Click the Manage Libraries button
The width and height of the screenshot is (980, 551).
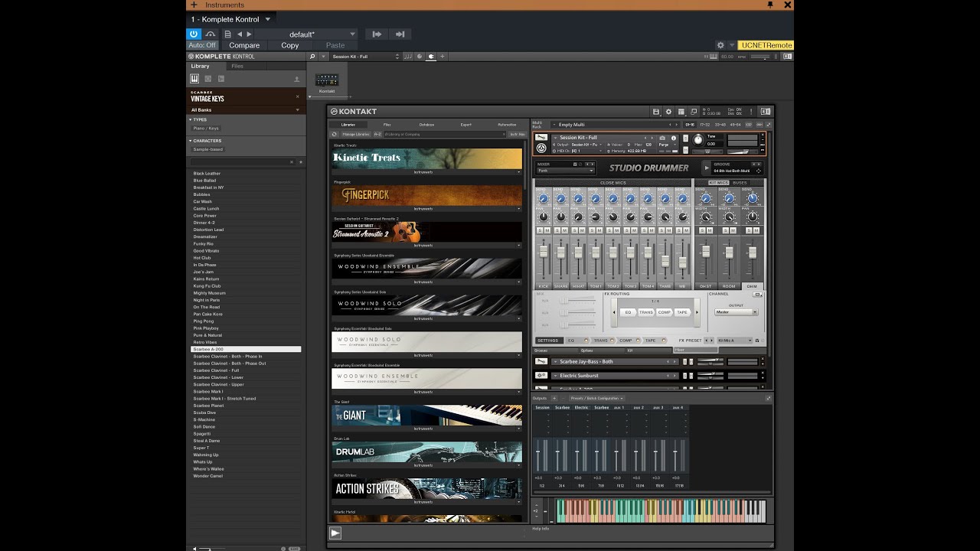pyautogui.click(x=356, y=134)
